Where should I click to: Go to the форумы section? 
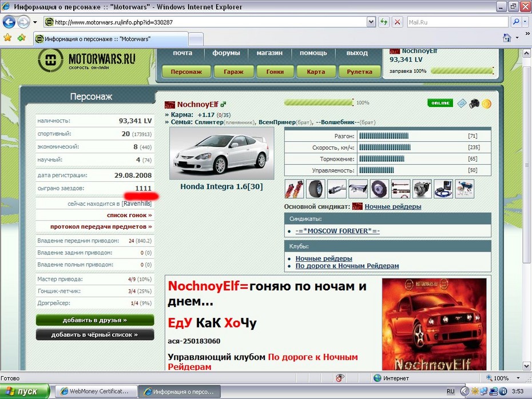(226, 53)
